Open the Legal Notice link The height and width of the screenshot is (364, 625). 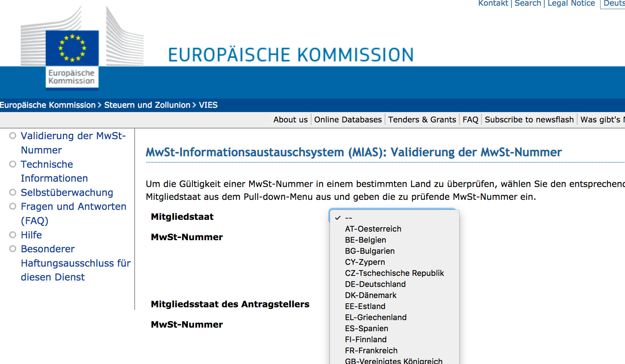click(571, 3)
